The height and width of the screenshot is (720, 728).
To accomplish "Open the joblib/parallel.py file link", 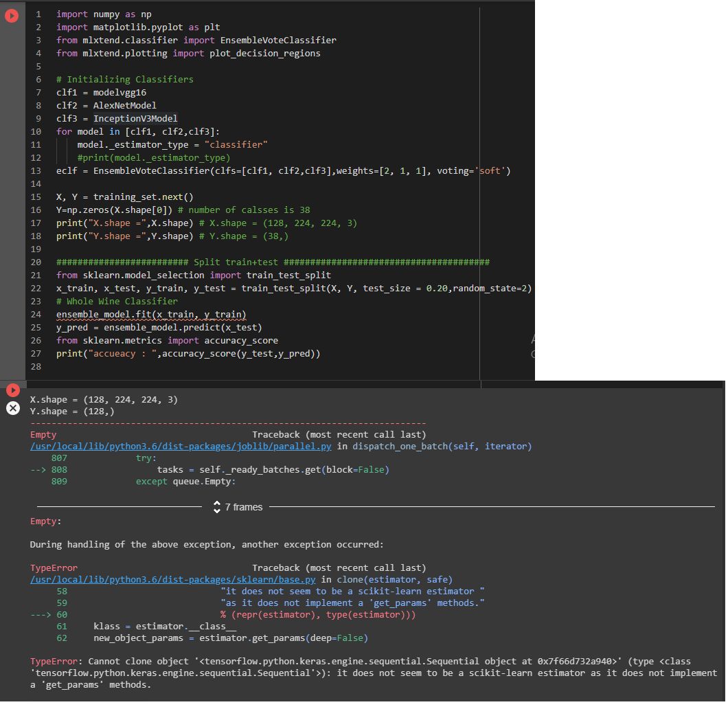I will click(x=181, y=447).
